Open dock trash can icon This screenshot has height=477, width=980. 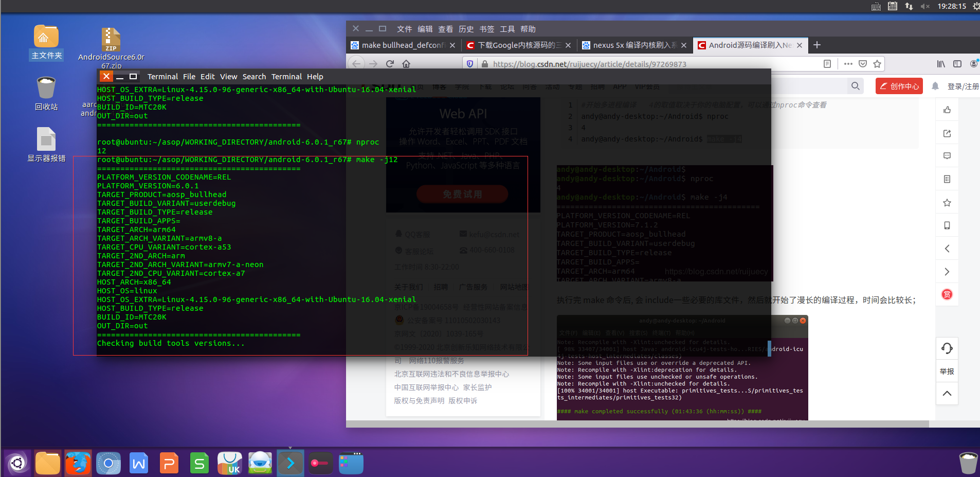(x=968, y=463)
